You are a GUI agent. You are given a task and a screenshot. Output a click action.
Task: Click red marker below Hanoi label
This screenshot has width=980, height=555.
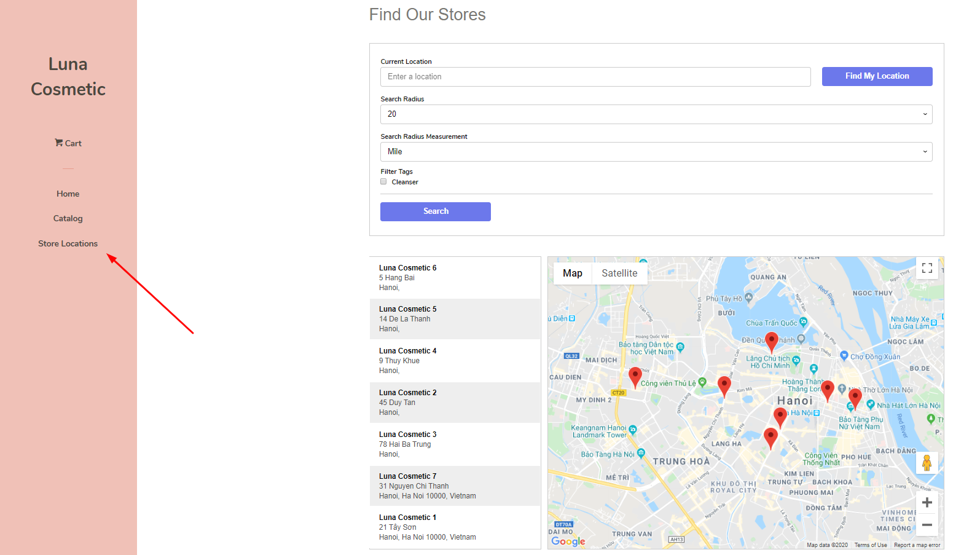pos(780,417)
